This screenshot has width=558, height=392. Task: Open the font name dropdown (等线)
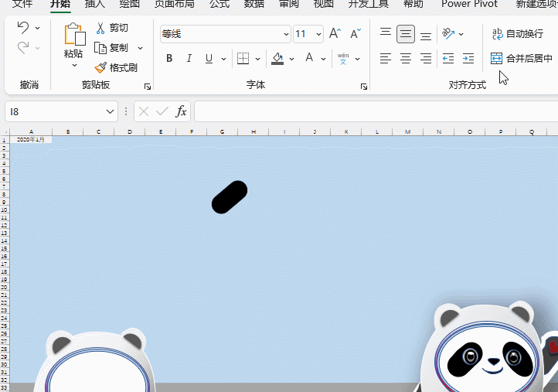(x=287, y=34)
